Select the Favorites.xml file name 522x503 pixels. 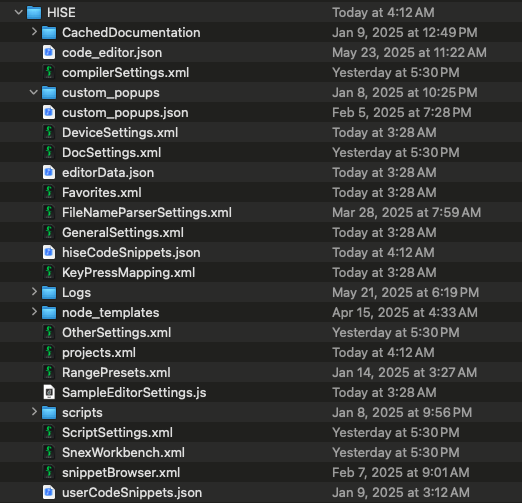tap(102, 193)
